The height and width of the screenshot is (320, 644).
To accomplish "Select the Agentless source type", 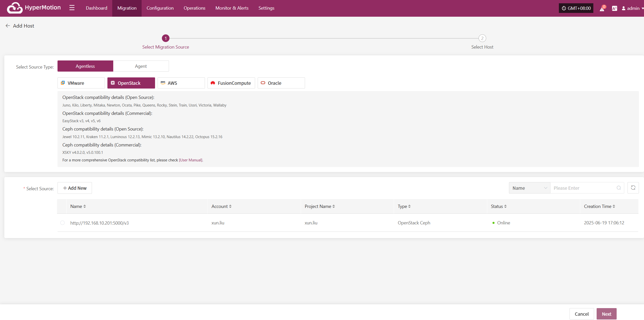I will click(x=85, y=66).
